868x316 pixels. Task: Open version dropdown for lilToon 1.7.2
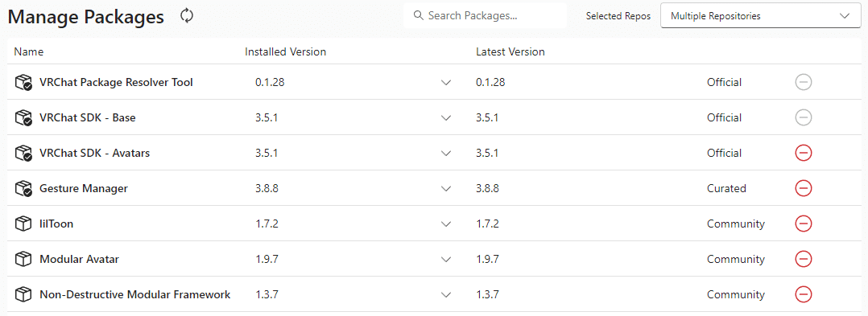pyautogui.click(x=446, y=224)
